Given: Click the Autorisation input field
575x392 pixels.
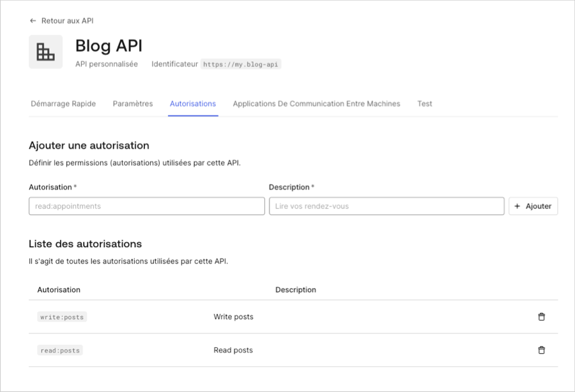Looking at the screenshot, I should (146, 206).
